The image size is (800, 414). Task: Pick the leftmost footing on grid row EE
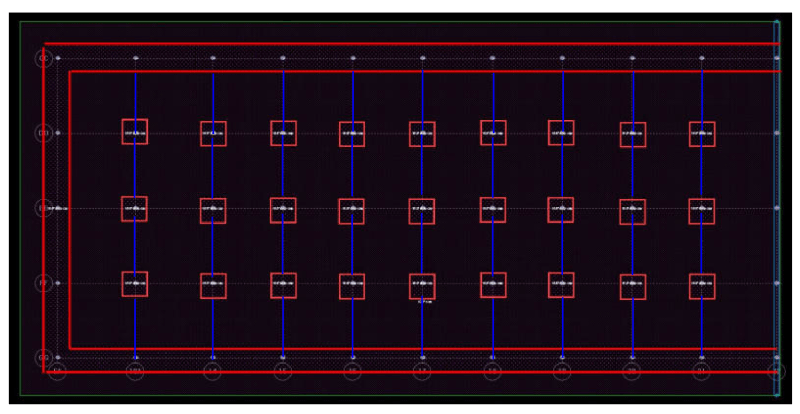[x=135, y=209]
